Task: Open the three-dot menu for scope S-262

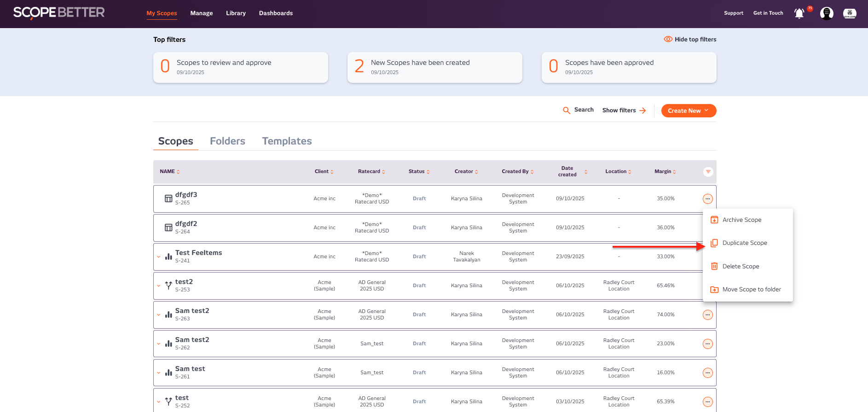Action: tap(707, 344)
